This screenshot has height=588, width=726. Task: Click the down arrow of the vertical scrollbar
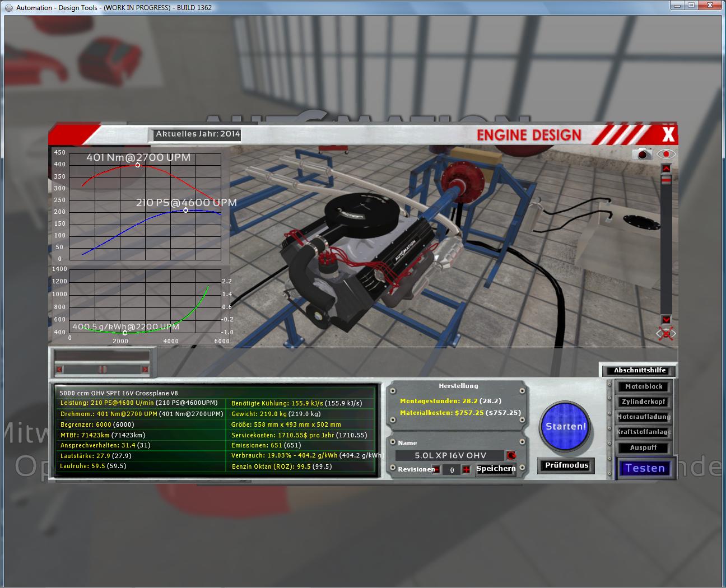[x=666, y=319]
